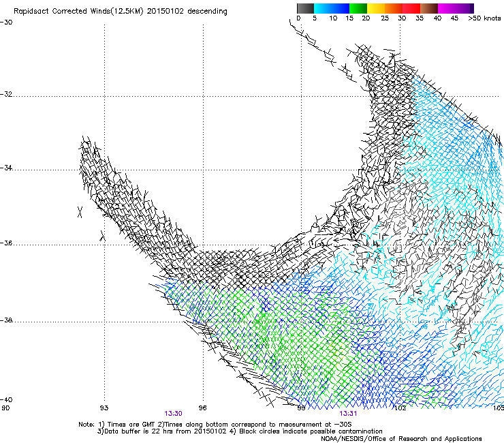Screen dimensions: 504x443
Task: Click the yellow 20-25 knots legend swatch
Action: pyautogui.click(x=376, y=8)
